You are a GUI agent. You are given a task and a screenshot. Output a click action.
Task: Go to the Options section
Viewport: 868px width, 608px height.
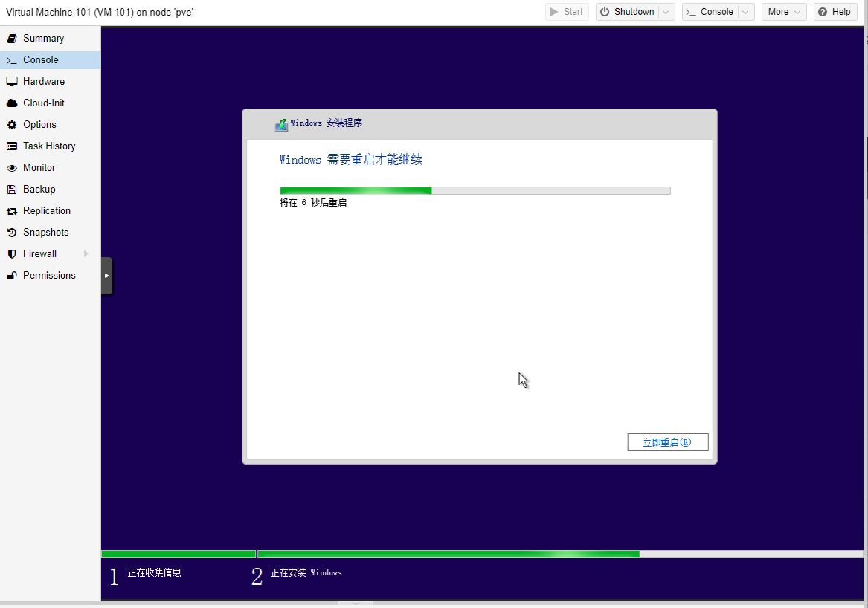pyautogui.click(x=50, y=124)
